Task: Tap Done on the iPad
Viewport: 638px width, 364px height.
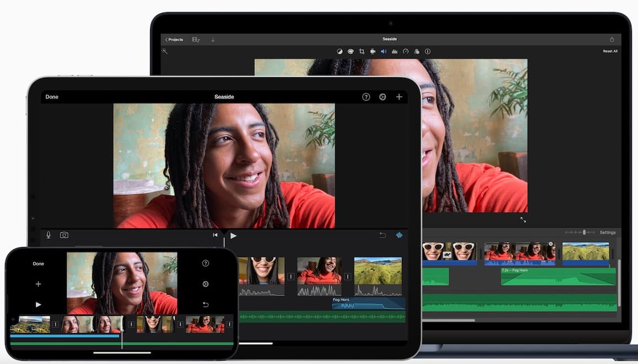Action: (52, 97)
